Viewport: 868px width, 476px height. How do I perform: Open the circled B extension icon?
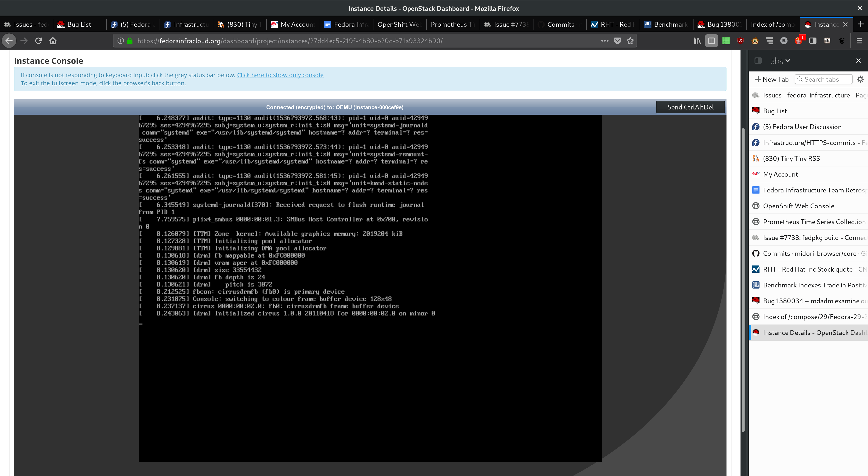(x=784, y=41)
